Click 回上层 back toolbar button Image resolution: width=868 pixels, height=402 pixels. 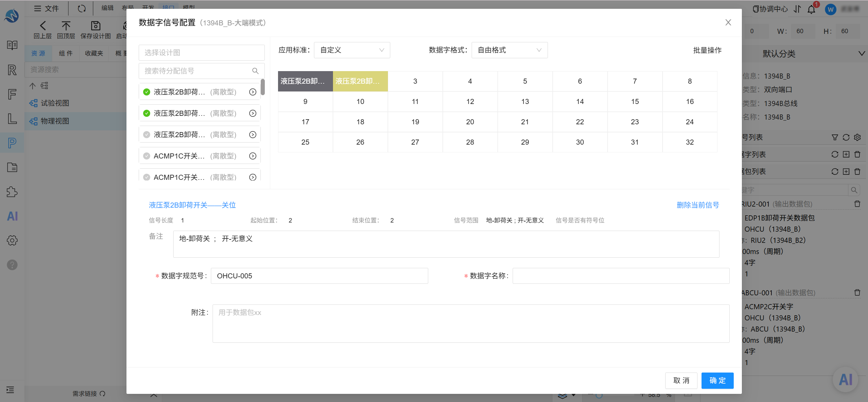43,30
